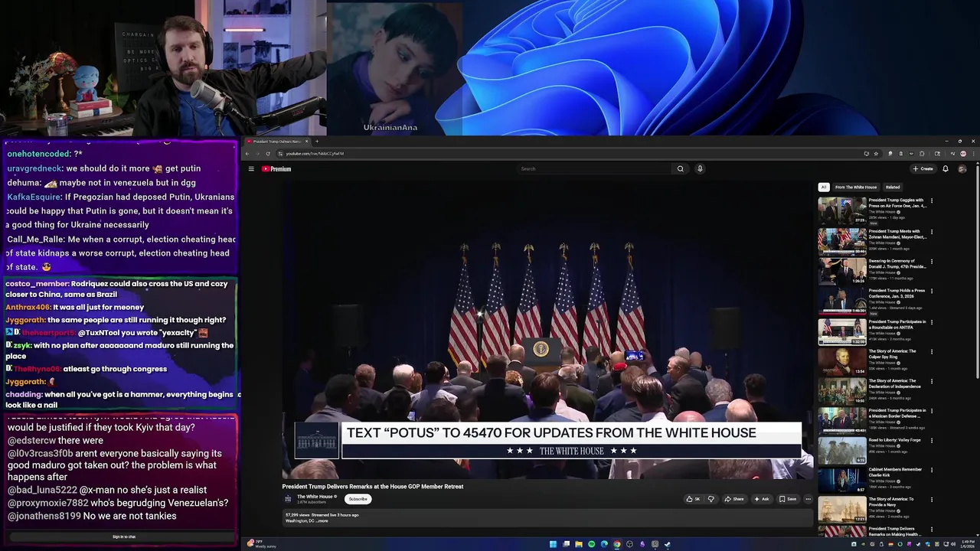Open options for Zohran Mamdani meeting video
The height and width of the screenshot is (551, 980).
tap(932, 232)
